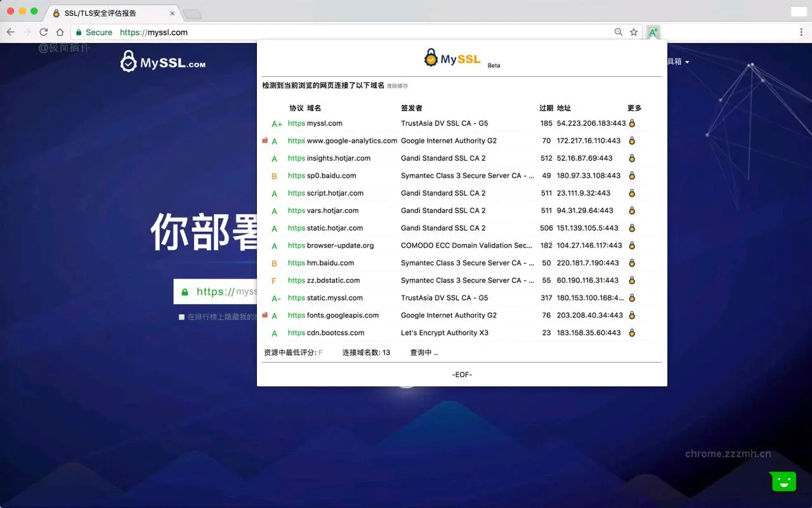Toggle the bookmark star for this page
Viewport: 812px width, 508px height.
coord(633,32)
